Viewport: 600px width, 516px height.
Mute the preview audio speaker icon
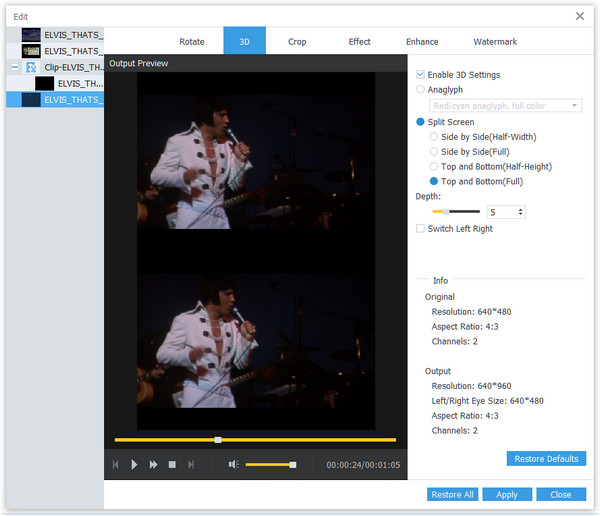coord(233,464)
